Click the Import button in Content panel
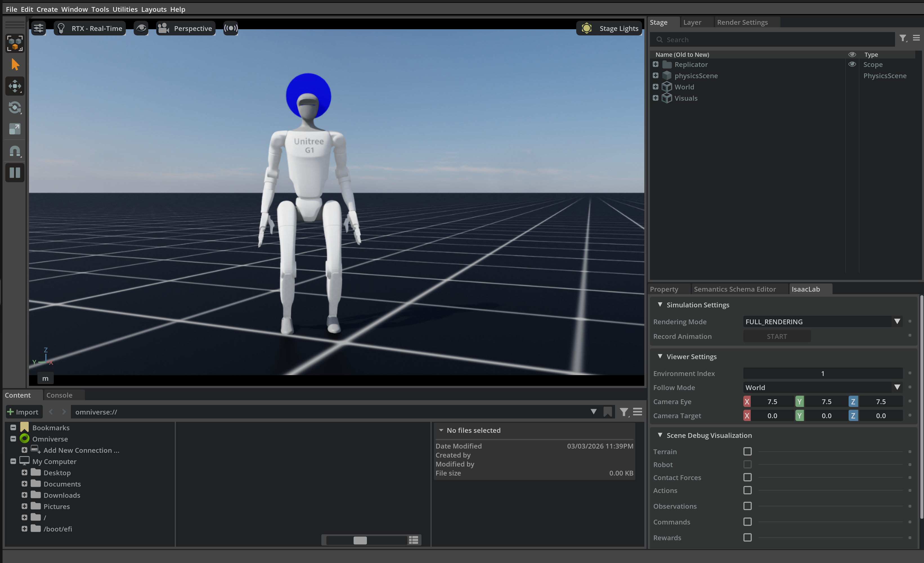The image size is (924, 563). 24,412
